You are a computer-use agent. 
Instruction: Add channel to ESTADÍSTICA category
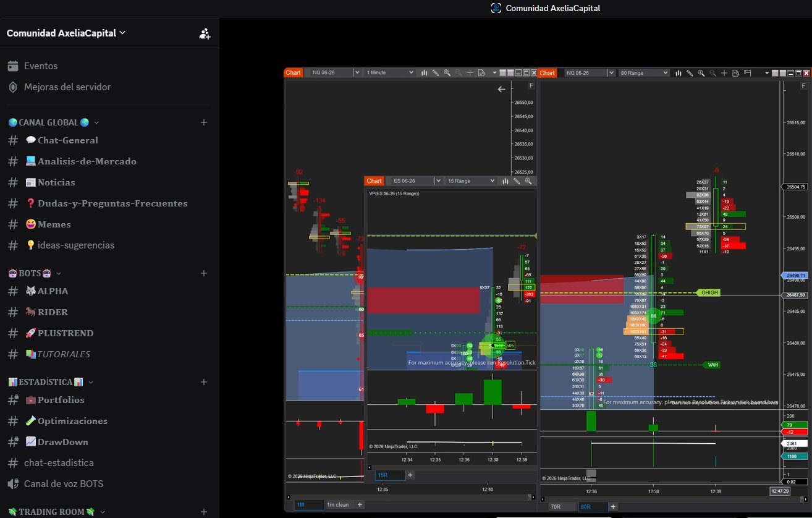click(204, 382)
